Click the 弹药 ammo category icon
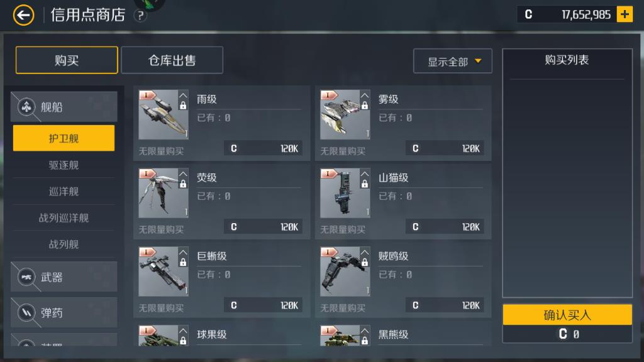Viewport: 644px width, 362px height. click(26, 313)
